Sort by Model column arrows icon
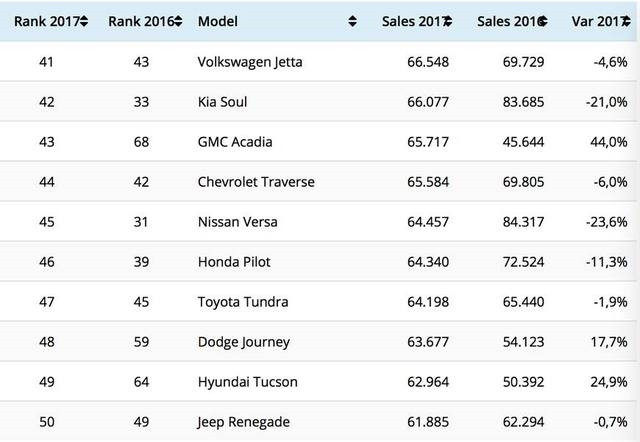640x442 pixels. click(353, 21)
